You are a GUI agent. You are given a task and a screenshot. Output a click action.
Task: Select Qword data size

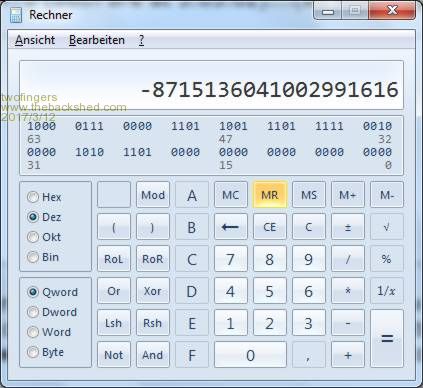point(52,292)
